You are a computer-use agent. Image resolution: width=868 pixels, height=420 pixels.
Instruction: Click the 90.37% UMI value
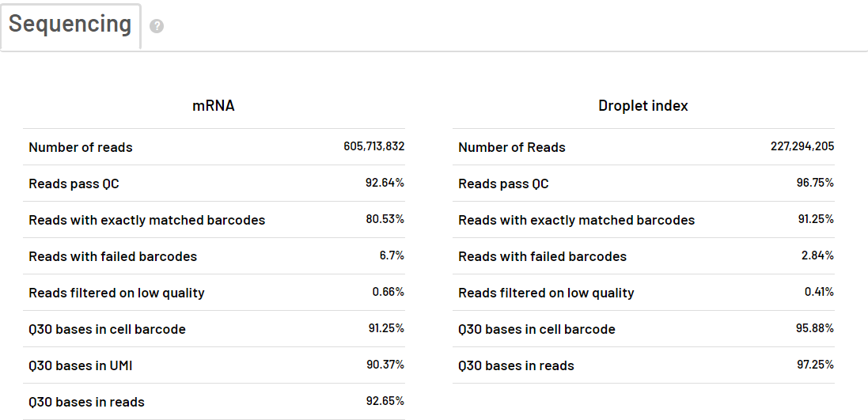pos(385,365)
